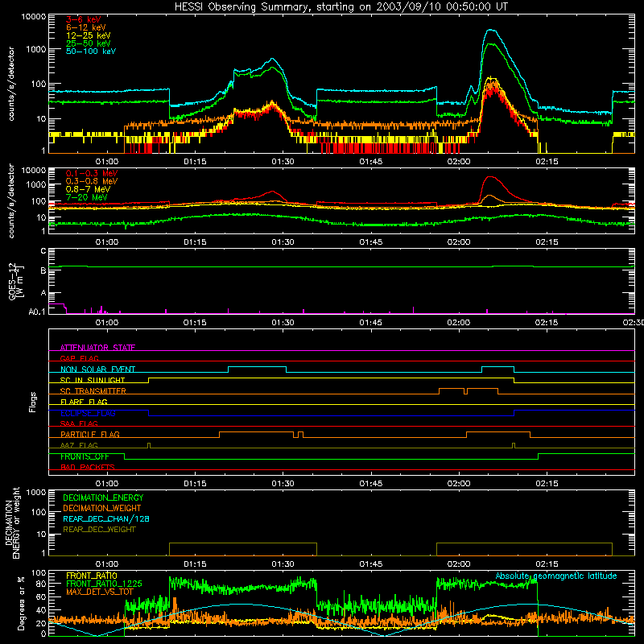Click the A0.1 tick label on GOES panel
Image resolution: width=644 pixels, height=644 pixels.
coord(37,312)
